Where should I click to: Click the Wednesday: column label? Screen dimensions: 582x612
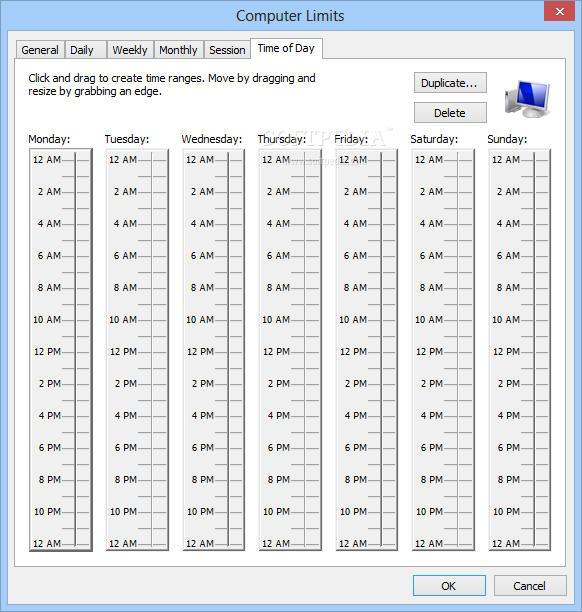pyautogui.click(x=212, y=139)
